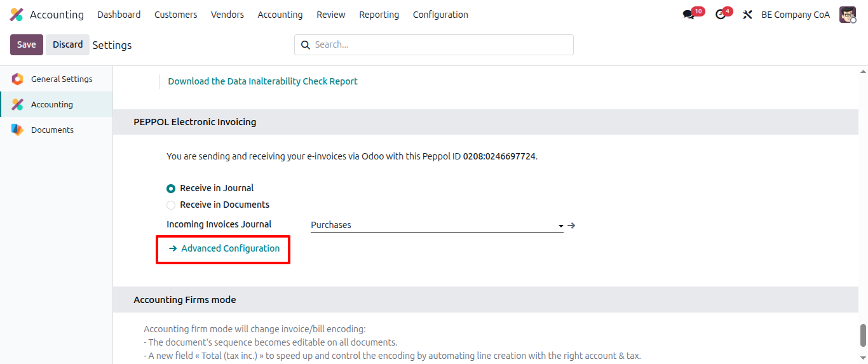This screenshot has height=364, width=868.
Task: Click the Save button
Action: tap(27, 44)
